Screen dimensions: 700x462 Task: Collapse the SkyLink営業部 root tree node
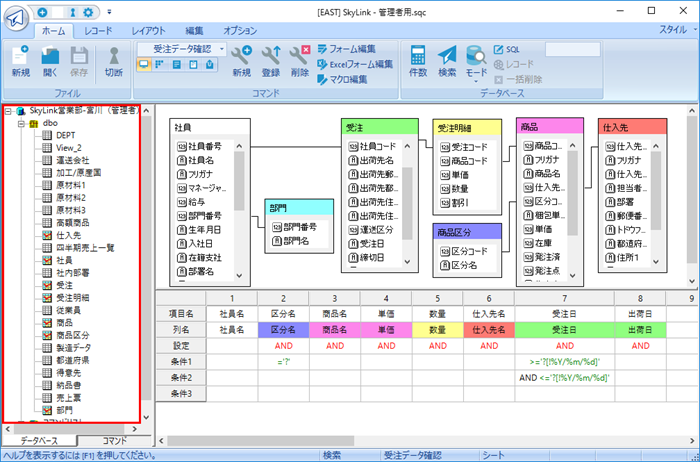click(8, 111)
